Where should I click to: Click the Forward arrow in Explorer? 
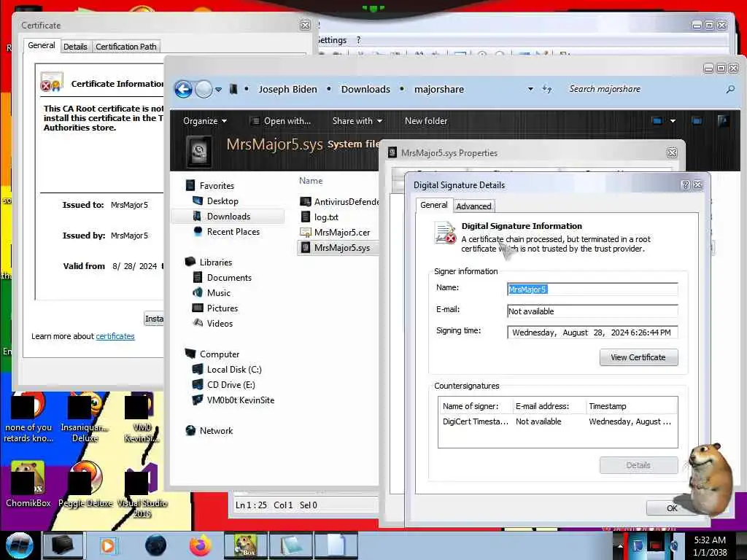pos(204,89)
